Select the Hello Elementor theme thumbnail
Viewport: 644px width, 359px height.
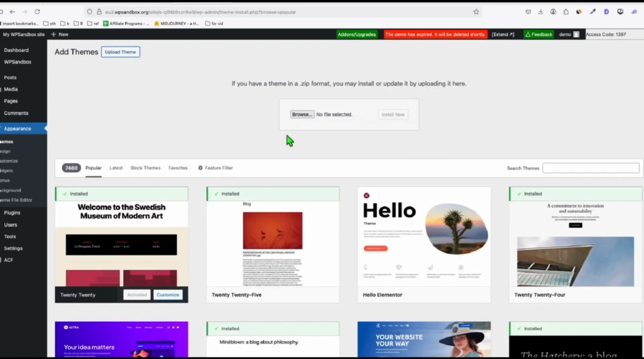[x=424, y=237]
